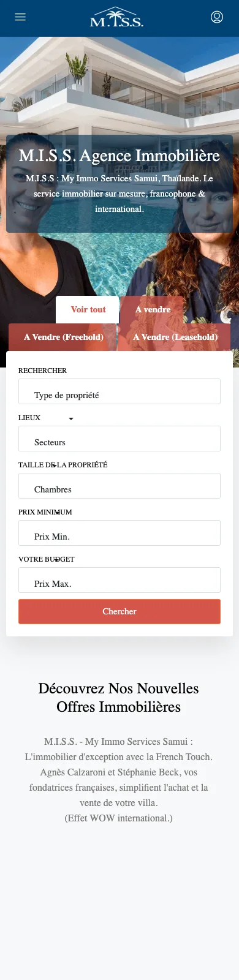This screenshot has width=239, height=980.
Task: Expand the Type de propriété dropdown
Action: pos(120,391)
